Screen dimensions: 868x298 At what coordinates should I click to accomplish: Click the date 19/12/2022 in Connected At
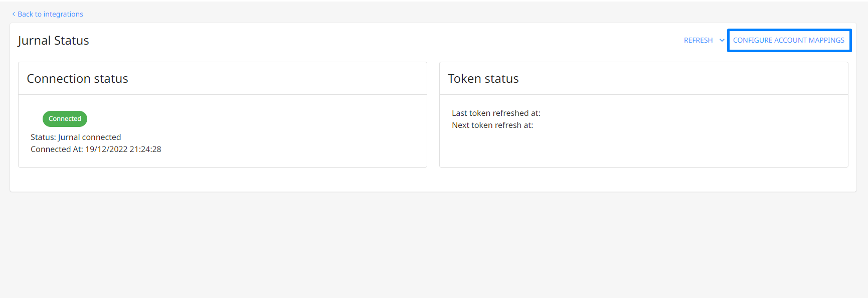point(106,149)
